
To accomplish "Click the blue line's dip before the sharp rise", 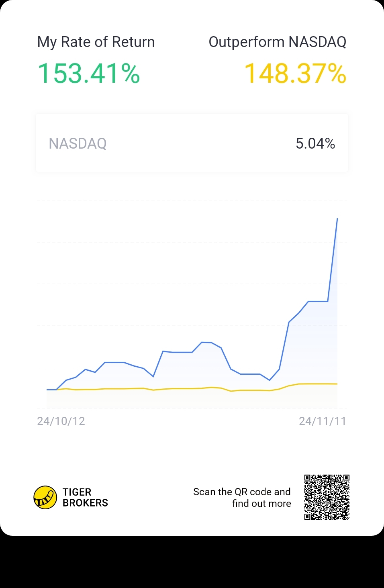I will point(270,380).
